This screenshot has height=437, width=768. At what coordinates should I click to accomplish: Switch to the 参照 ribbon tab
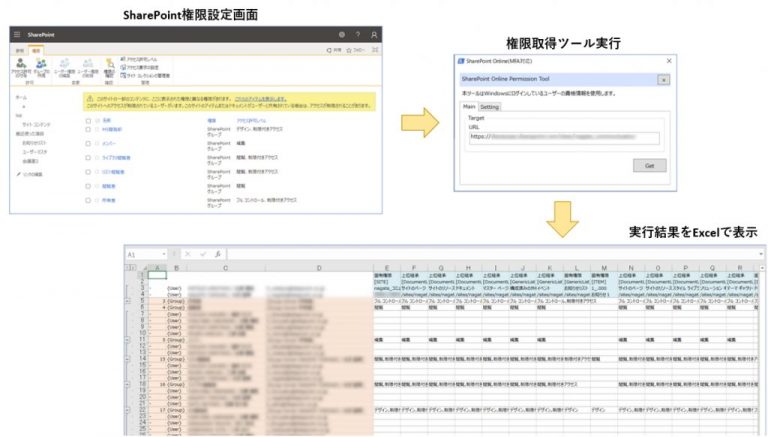pos(20,50)
